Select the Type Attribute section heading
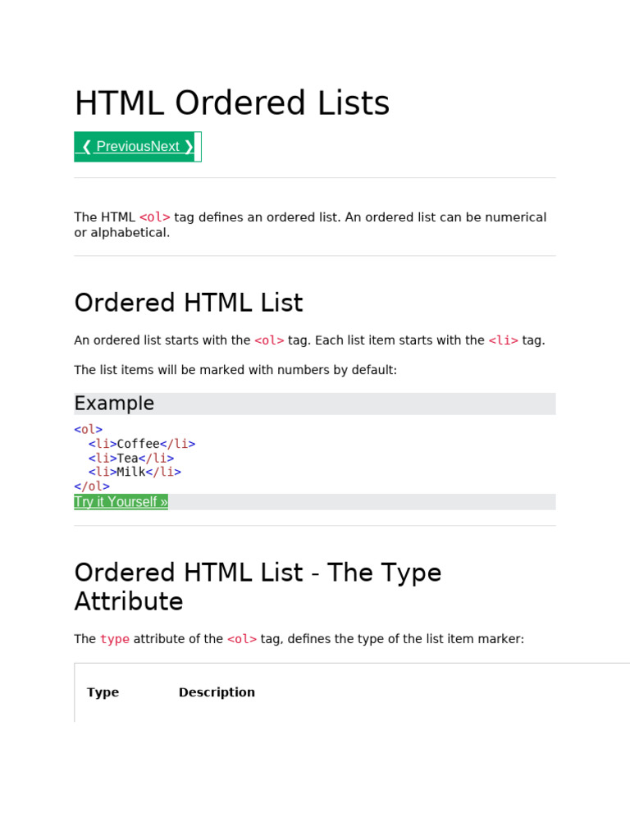Viewport: 630px width, 840px height. [x=258, y=587]
